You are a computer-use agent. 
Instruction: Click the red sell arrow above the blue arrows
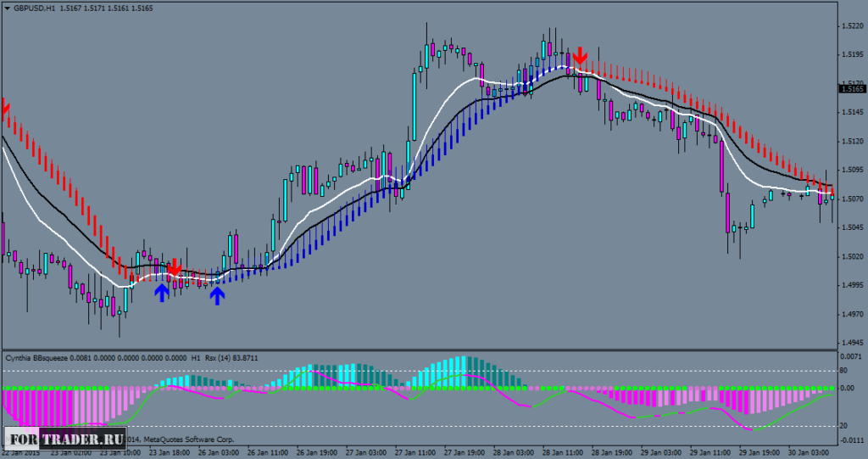174,268
